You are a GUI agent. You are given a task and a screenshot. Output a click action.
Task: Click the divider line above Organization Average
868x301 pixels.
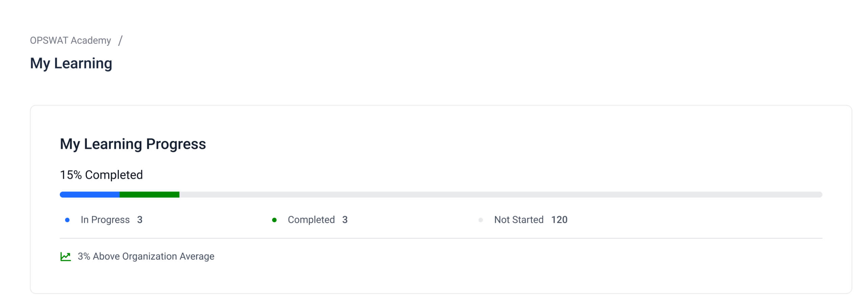441,238
